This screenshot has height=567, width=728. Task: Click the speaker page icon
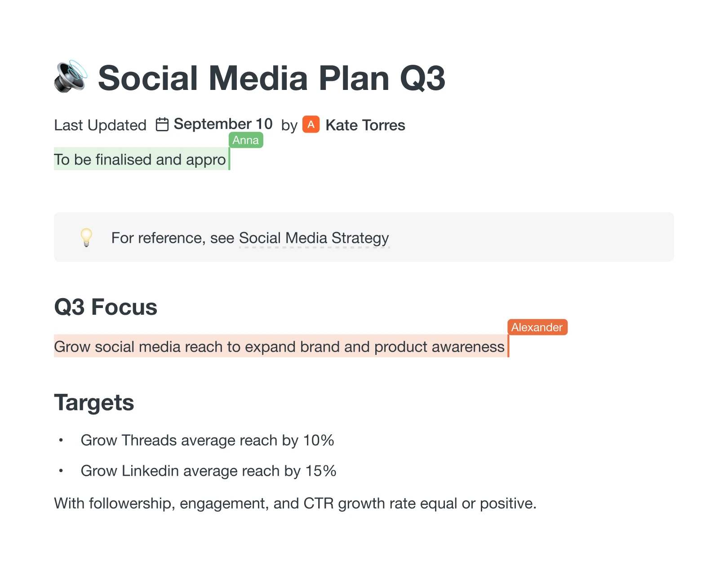click(71, 77)
